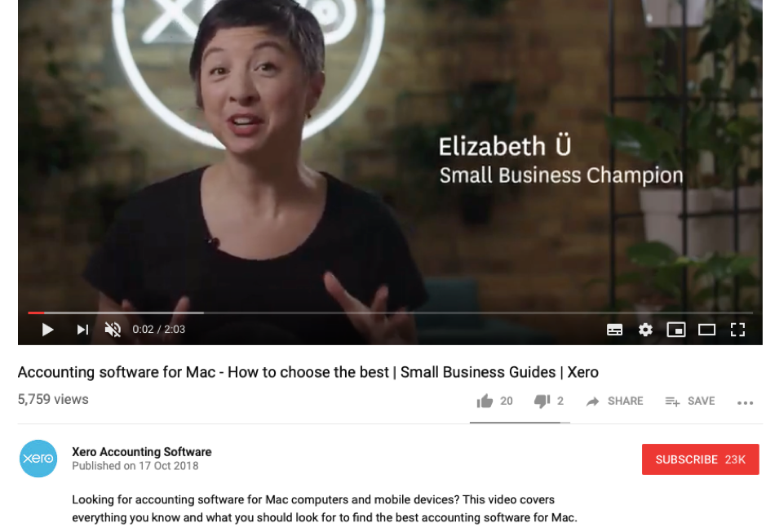Viewport: 766px width, 532px height.
Task: Skip to next video
Action: point(82,330)
